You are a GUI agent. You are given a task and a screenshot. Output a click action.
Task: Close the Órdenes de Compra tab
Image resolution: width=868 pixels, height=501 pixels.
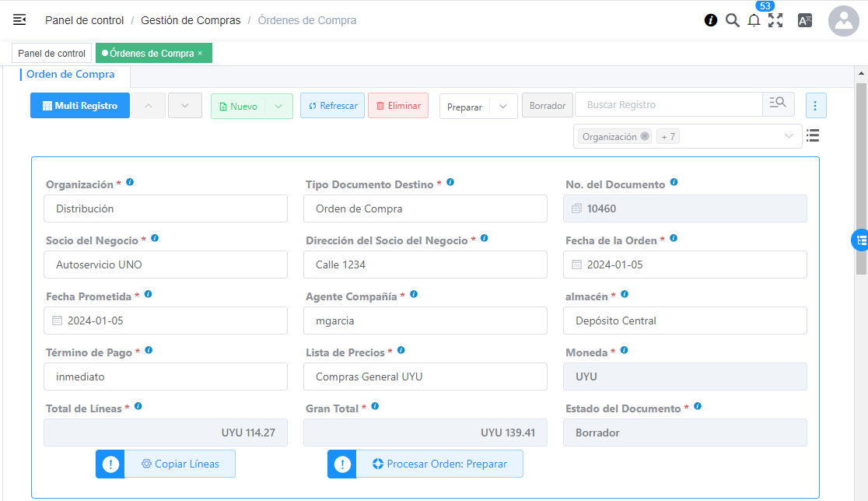tap(200, 54)
